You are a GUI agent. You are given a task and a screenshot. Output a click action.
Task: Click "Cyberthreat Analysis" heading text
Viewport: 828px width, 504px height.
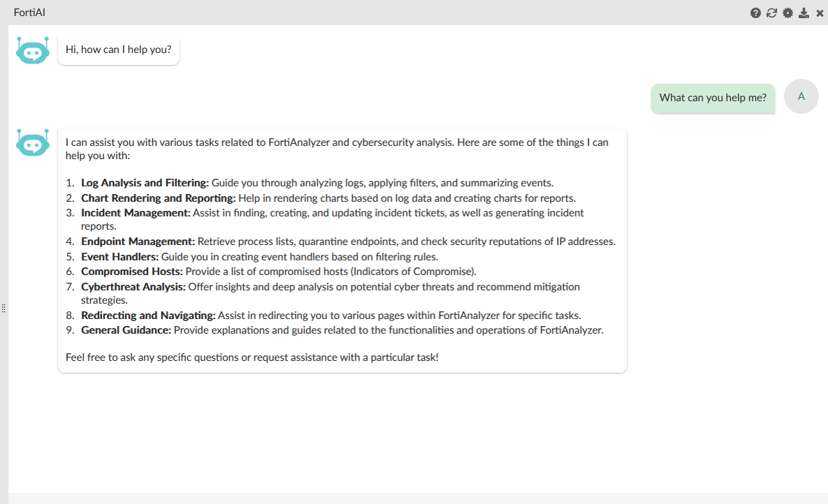(x=133, y=286)
